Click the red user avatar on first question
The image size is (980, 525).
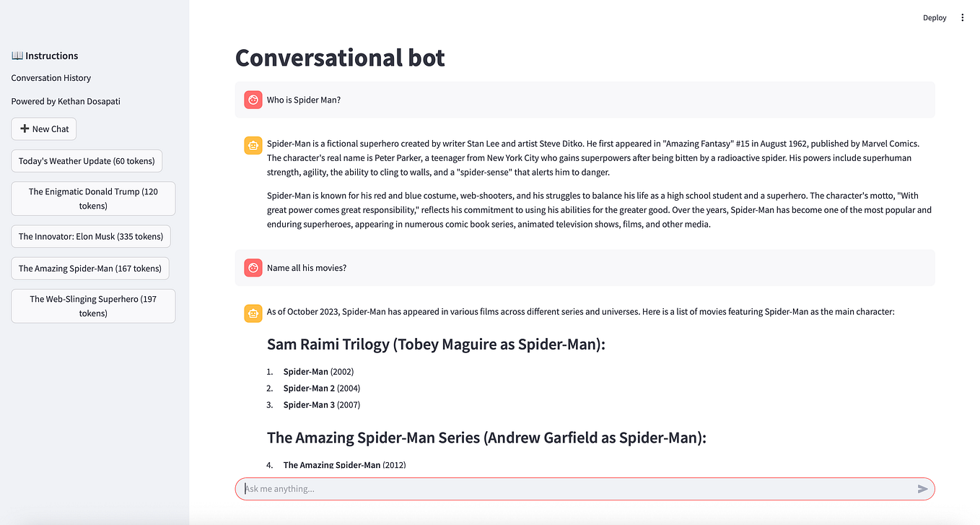click(253, 99)
